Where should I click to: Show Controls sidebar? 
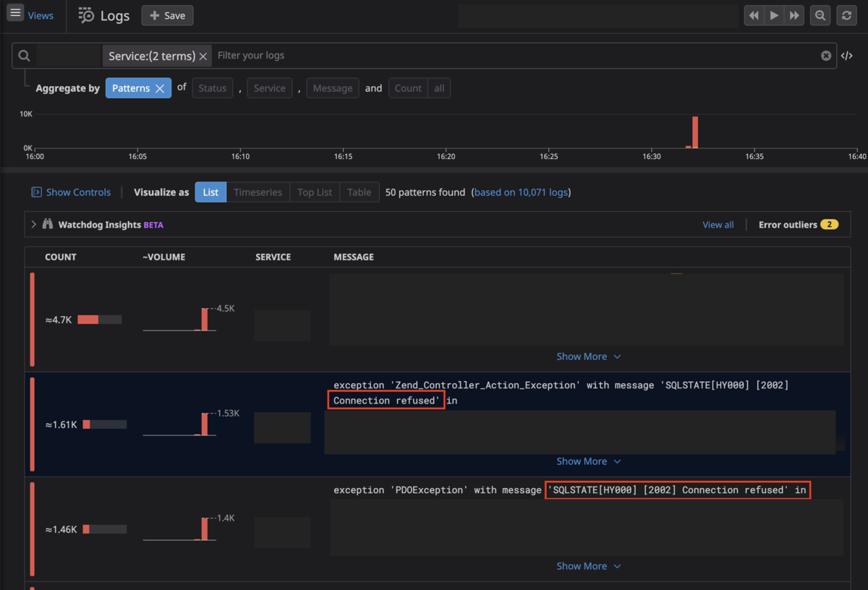pos(71,192)
